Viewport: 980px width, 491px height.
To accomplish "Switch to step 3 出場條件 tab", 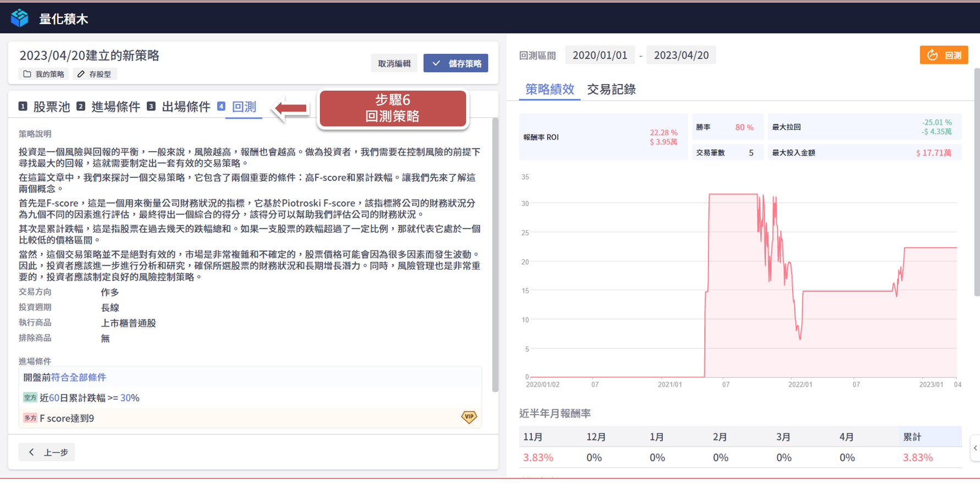I will pos(179,107).
